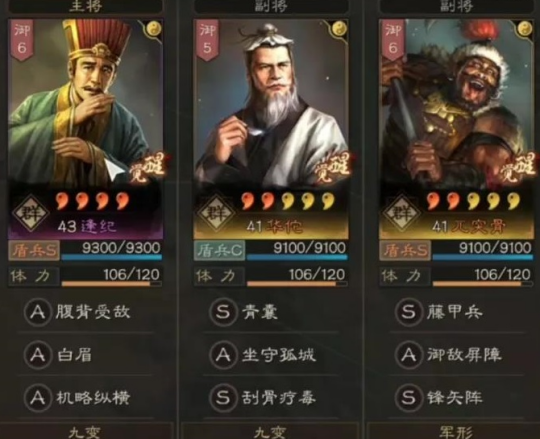Viewport: 540px width, 439px height.
Task: Click the yin-yang icon on 华佗's card
Action: pos(340,29)
